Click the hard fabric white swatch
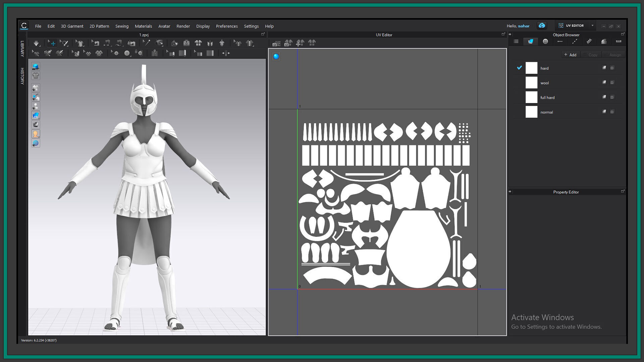644x362 pixels. (531, 68)
